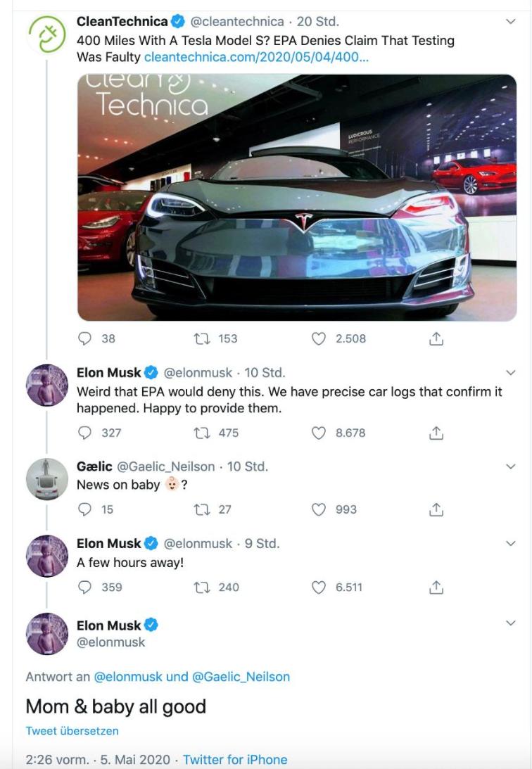Screen dimensions: 532x769
Task: Retweet the CleanTechnica Tesla article tweet
Action: pyautogui.click(x=200, y=338)
